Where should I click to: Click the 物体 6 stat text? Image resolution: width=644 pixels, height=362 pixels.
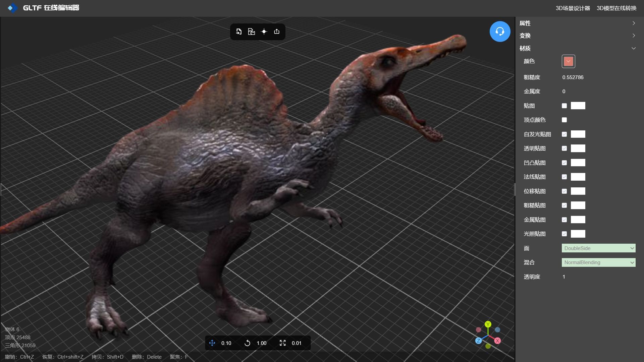pos(12,329)
